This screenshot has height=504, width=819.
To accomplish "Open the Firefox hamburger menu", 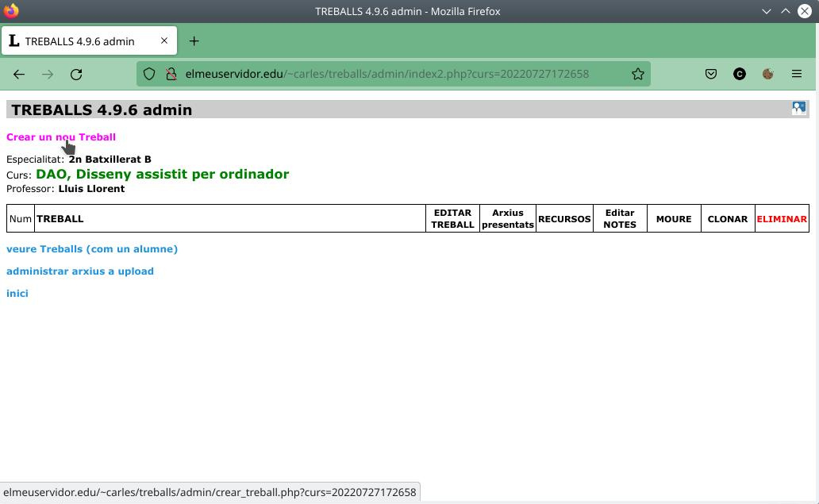I will tap(797, 74).
